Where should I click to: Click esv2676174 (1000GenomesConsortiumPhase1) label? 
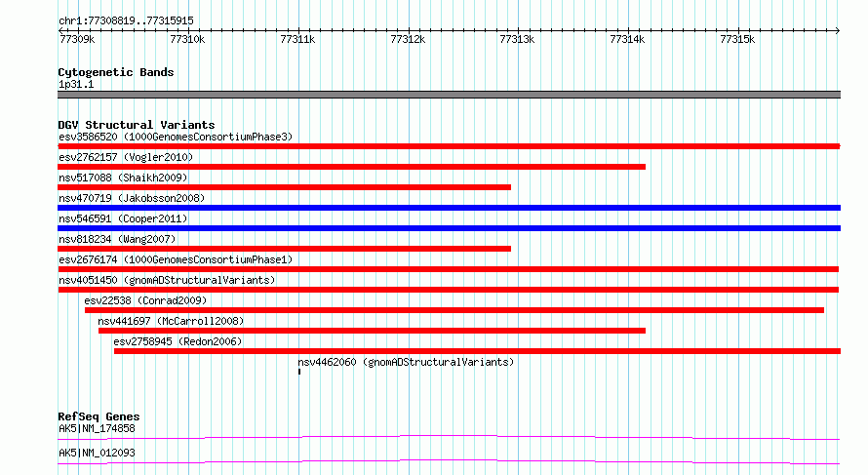click(x=176, y=259)
